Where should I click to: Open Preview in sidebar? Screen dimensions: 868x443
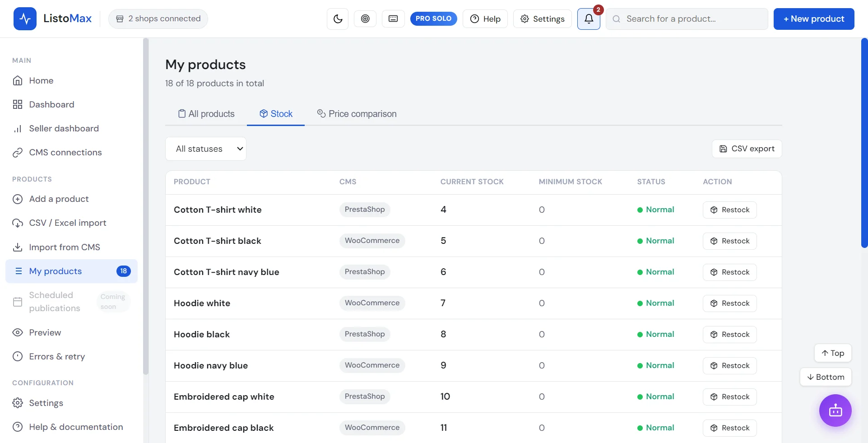(x=71, y=332)
